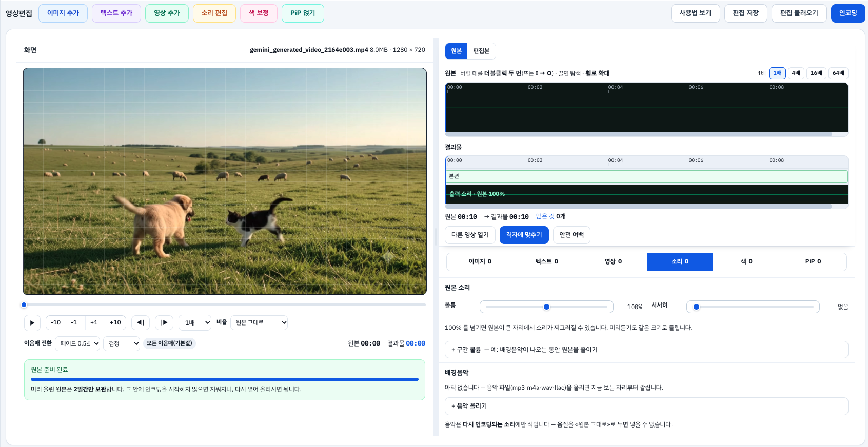Open 사용법 보기 help

pyautogui.click(x=696, y=13)
